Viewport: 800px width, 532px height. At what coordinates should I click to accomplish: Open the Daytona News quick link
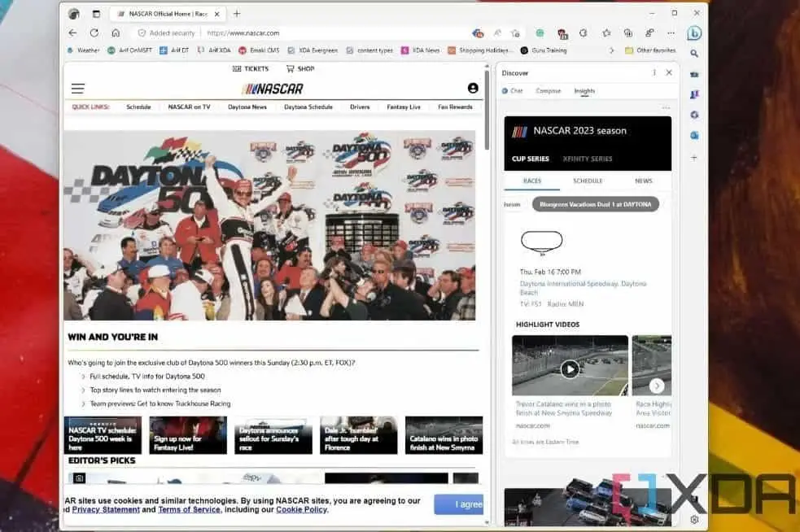247,107
